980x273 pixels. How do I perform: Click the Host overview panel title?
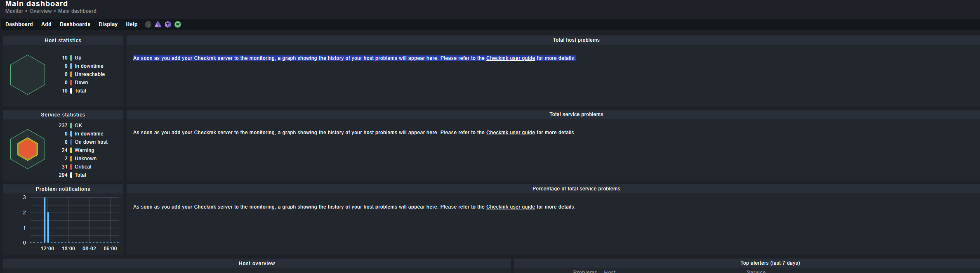coord(257,264)
